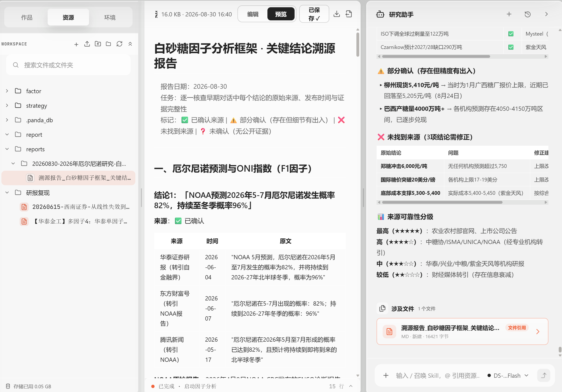The image size is (562, 392).
Task: Collapse the 研究助手 panel with the arrow
Action: 546,14
